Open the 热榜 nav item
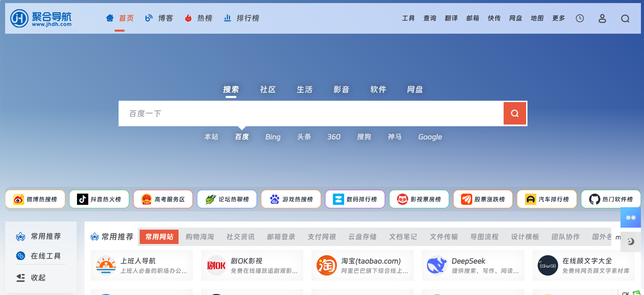 [x=198, y=18]
